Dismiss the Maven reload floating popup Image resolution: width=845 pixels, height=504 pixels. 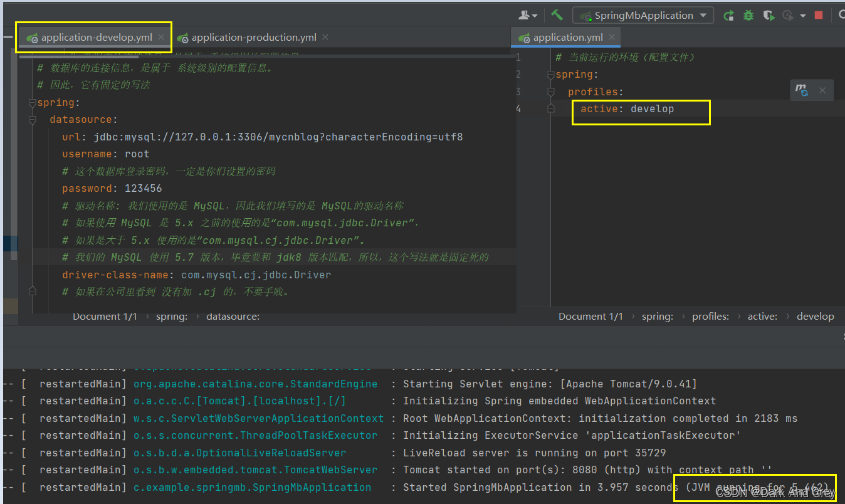point(822,90)
